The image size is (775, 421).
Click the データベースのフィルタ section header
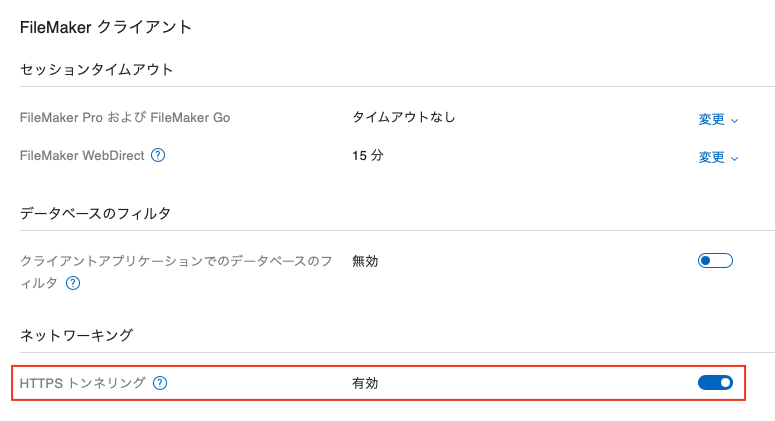click(x=96, y=214)
